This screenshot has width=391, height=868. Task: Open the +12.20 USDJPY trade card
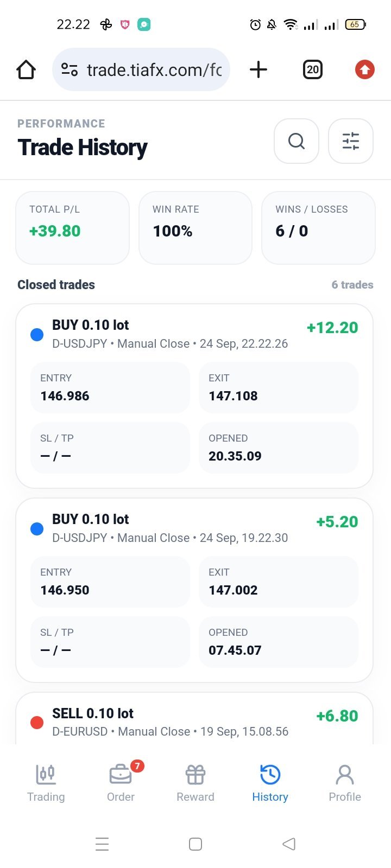click(x=194, y=396)
